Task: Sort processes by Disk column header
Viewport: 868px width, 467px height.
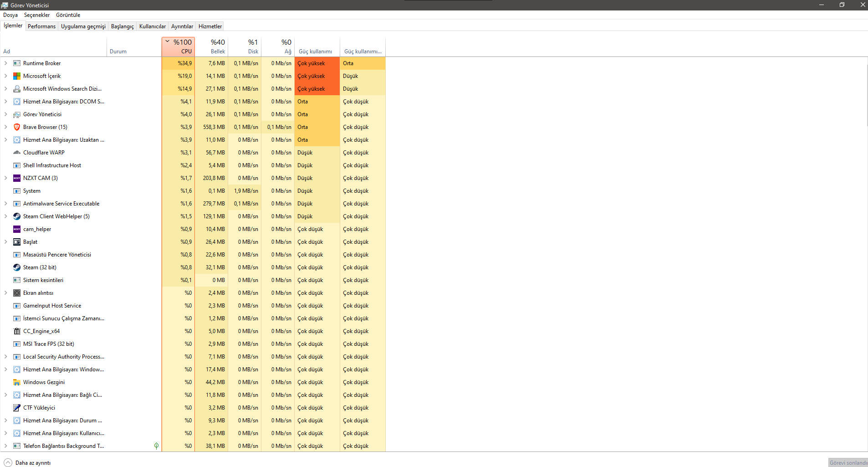Action: (x=245, y=47)
